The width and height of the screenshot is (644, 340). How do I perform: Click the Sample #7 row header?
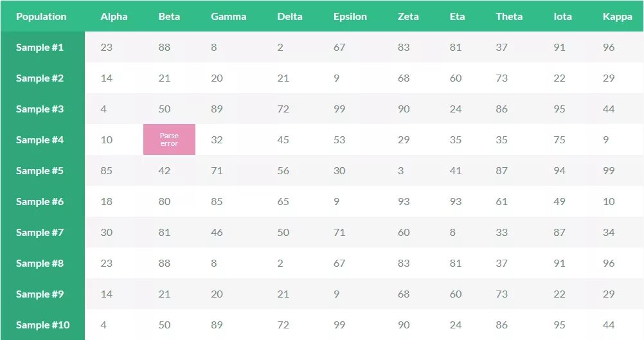(40, 233)
